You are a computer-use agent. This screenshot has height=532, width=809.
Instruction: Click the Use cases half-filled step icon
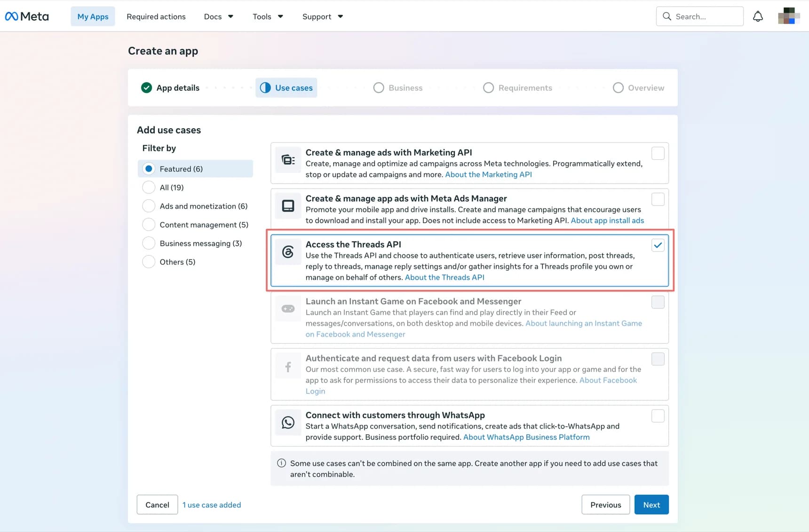point(265,88)
